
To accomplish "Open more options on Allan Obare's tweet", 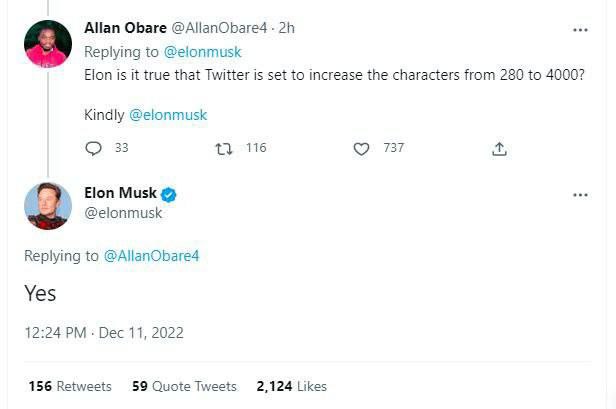I will point(580,30).
